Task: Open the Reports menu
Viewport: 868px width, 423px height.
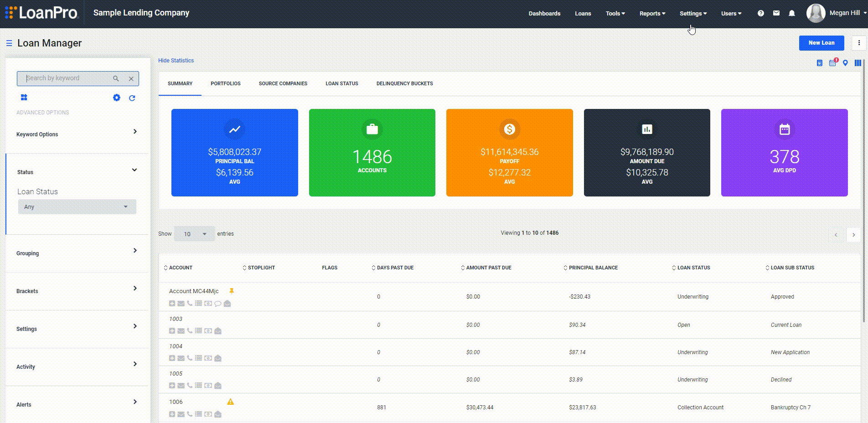Action: [652, 13]
